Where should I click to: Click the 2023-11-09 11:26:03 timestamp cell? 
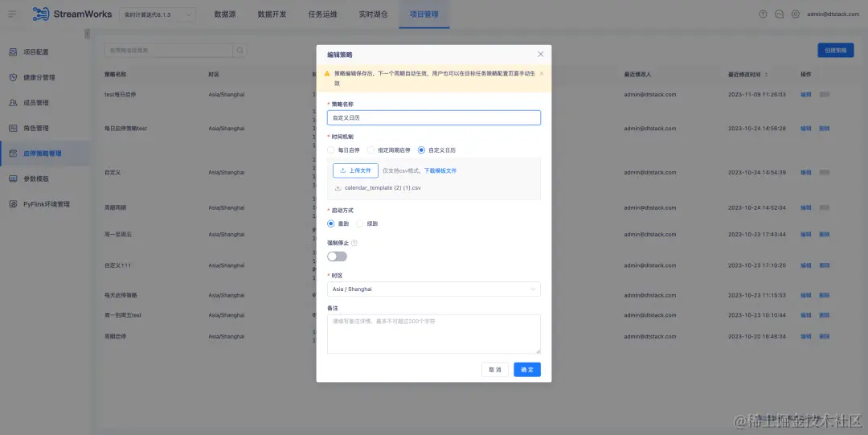[757, 95]
